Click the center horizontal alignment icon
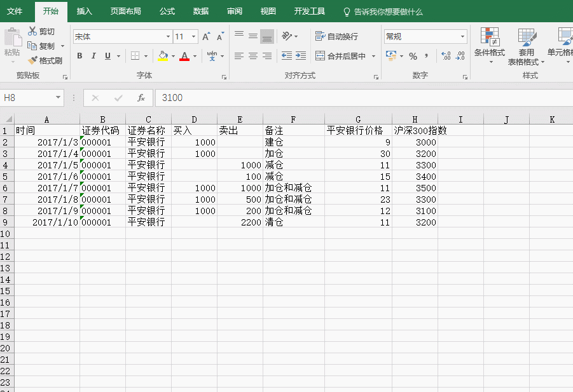Image resolution: width=573 pixels, height=392 pixels. [253, 56]
